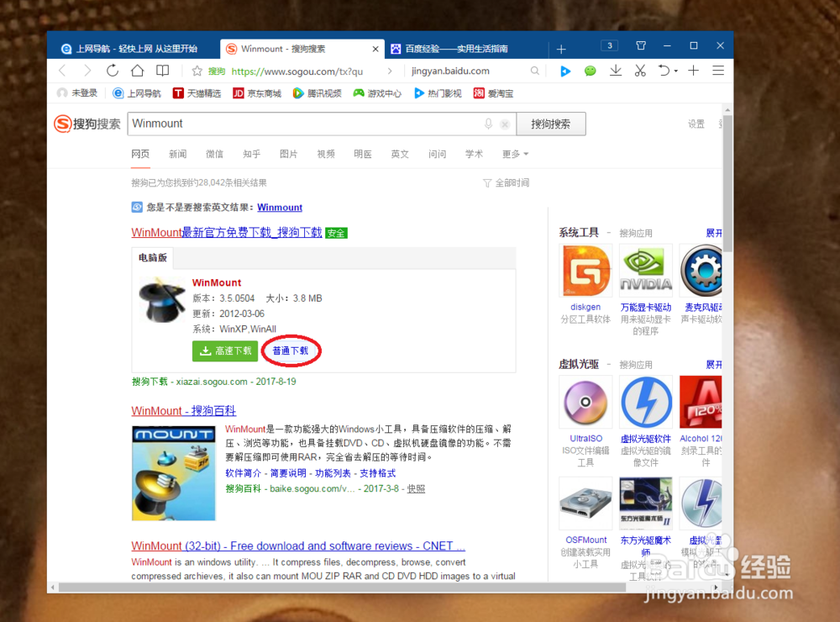The image size is (840, 622).
Task: Expand the 更多 categories dropdown
Action: click(x=515, y=154)
